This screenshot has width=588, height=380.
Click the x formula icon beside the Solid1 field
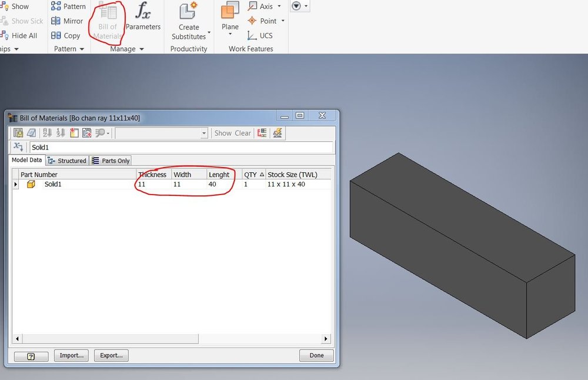click(x=18, y=146)
